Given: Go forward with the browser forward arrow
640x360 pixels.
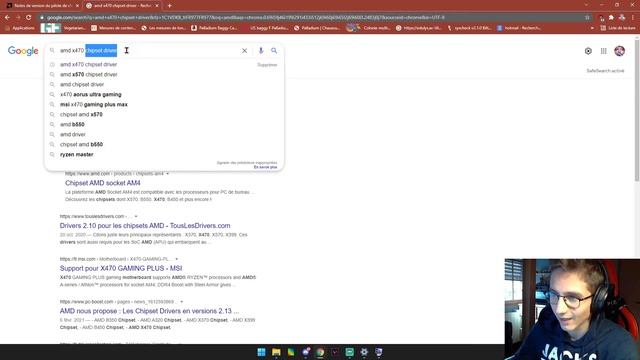Looking at the screenshot, I should tap(18, 18).
